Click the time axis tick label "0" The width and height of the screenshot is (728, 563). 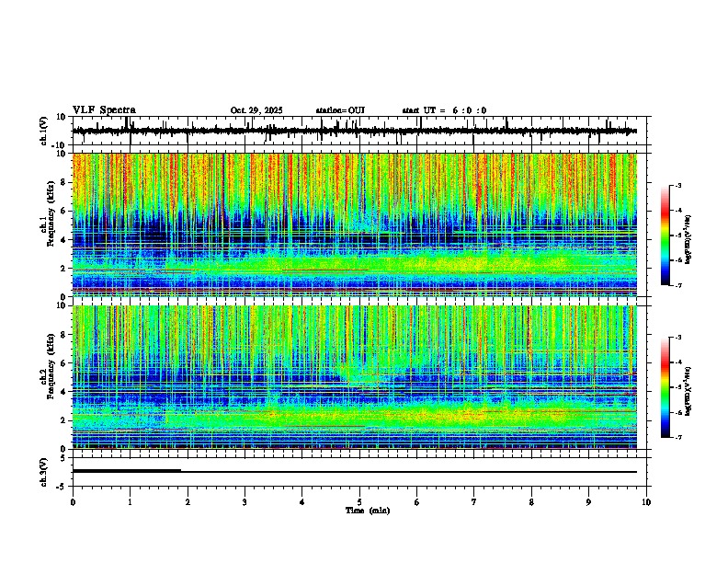pos(73,502)
